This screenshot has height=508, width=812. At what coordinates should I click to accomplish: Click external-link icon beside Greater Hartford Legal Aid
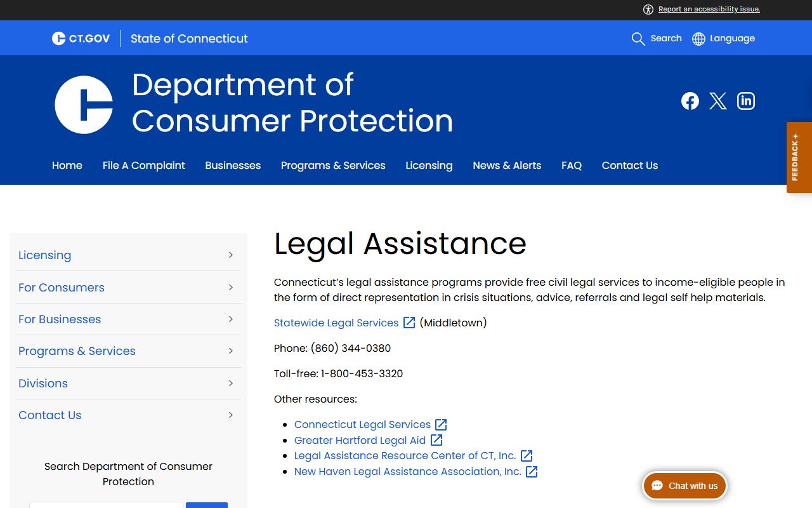tap(436, 439)
